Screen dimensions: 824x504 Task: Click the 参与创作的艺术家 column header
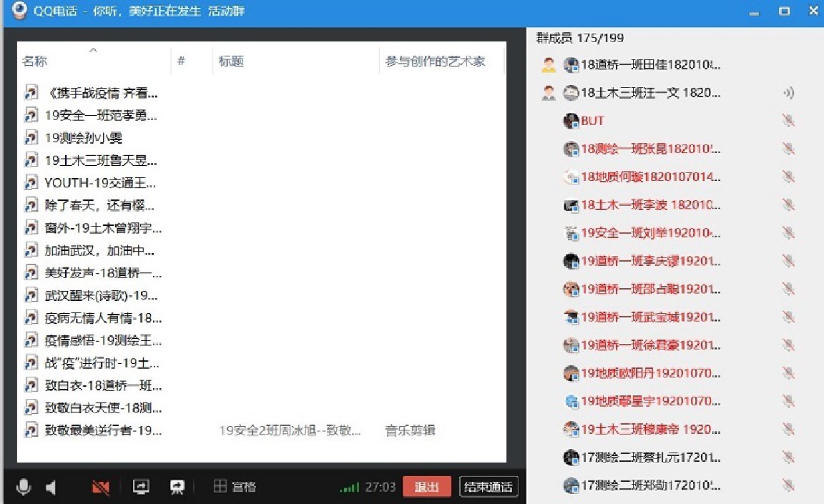[x=435, y=61]
